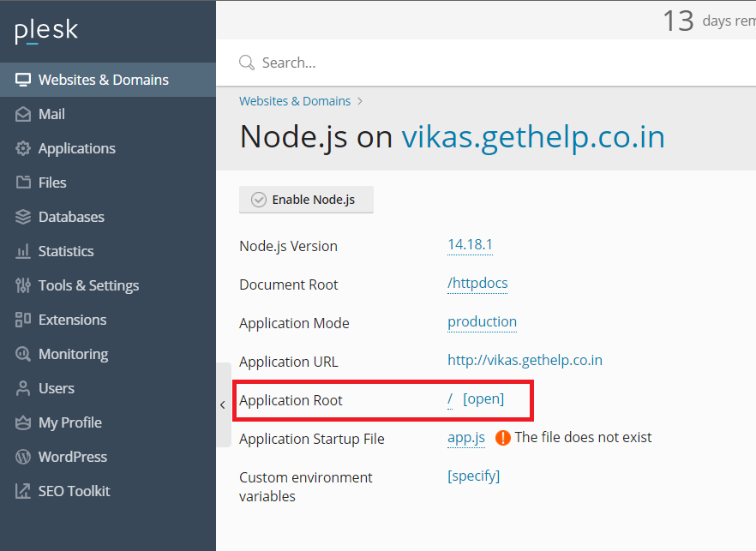Change Application Mode production
The image size is (756, 551).
(x=482, y=322)
